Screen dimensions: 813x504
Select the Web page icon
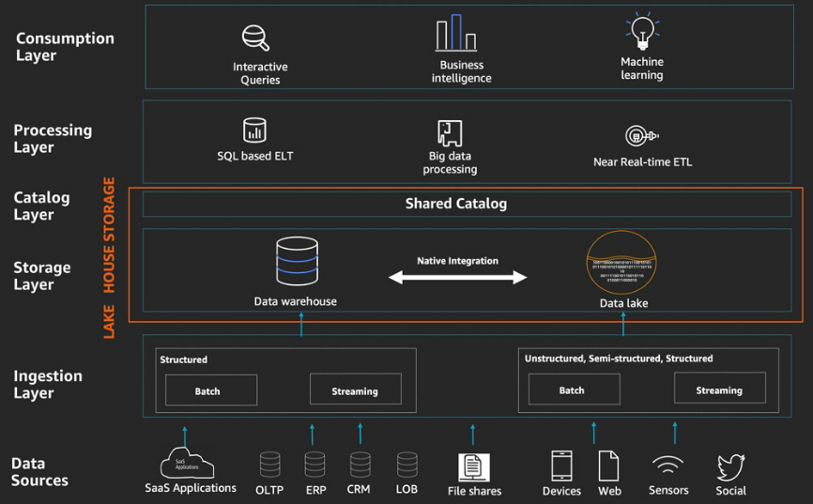[x=608, y=466]
